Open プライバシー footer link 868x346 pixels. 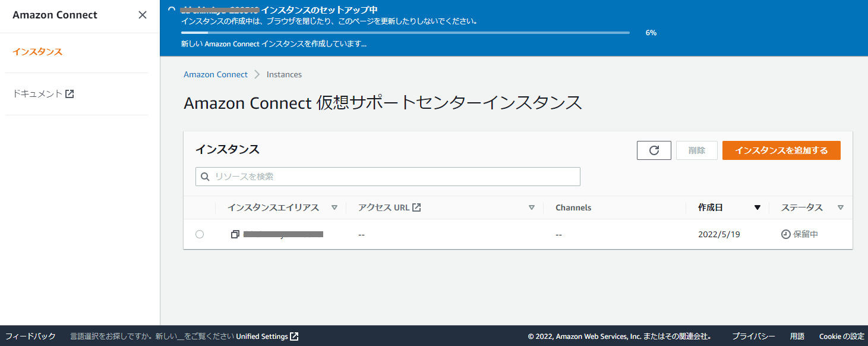coord(753,336)
